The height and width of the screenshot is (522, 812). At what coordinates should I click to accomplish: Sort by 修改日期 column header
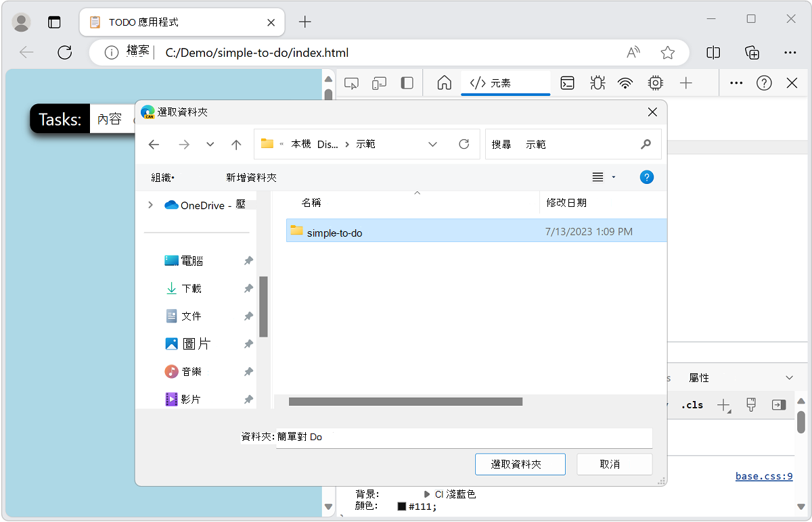coord(566,203)
